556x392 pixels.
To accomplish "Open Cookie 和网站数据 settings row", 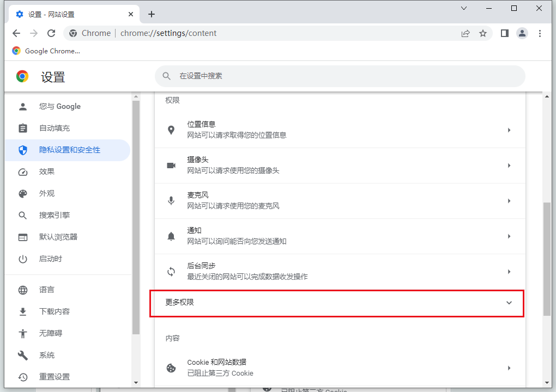I will click(340, 368).
